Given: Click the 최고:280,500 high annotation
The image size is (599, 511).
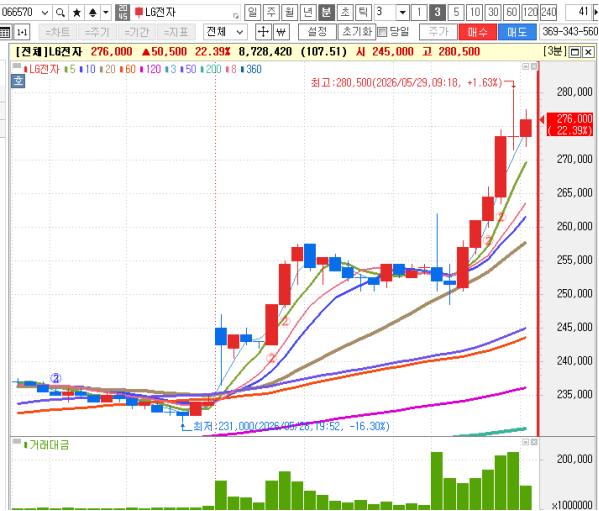Looking at the screenshot, I should [x=406, y=82].
